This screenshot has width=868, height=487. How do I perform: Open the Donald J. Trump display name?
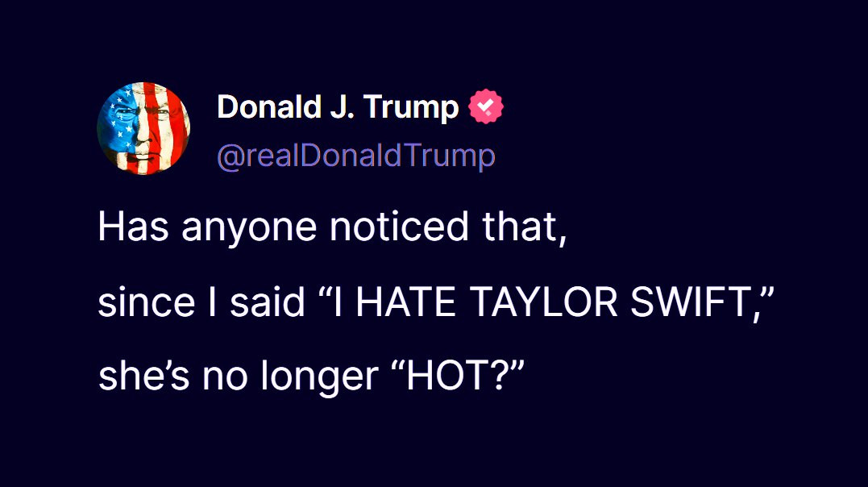[x=338, y=107]
